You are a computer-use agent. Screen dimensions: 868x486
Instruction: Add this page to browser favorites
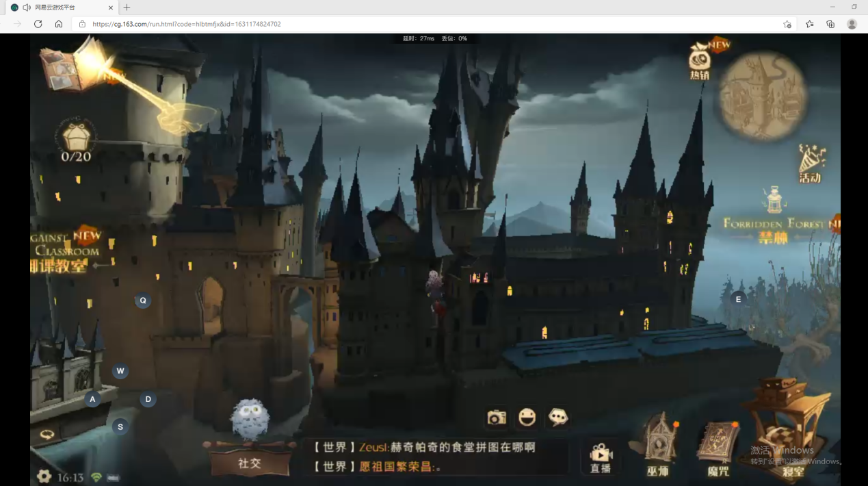tap(787, 24)
